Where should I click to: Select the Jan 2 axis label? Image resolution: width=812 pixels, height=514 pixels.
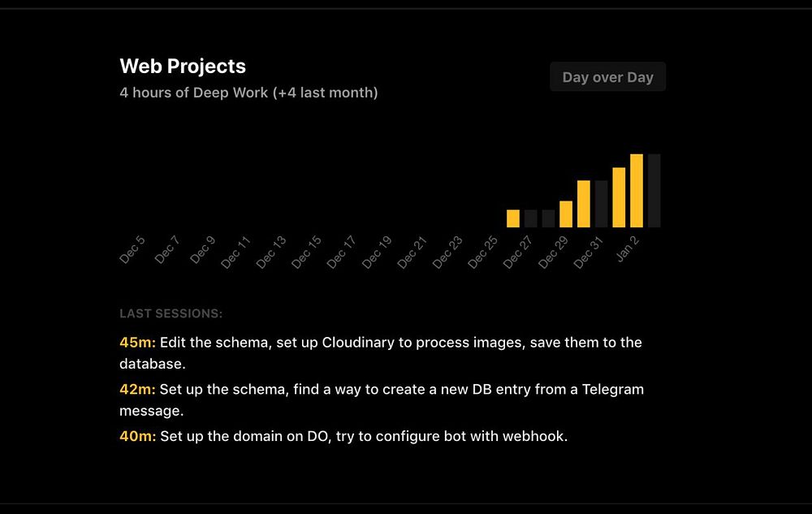pyautogui.click(x=628, y=249)
